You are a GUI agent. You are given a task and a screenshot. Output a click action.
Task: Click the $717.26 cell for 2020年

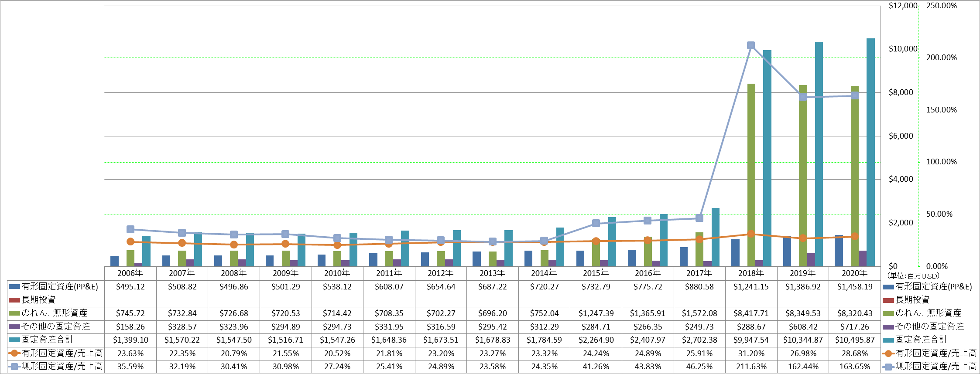click(854, 326)
